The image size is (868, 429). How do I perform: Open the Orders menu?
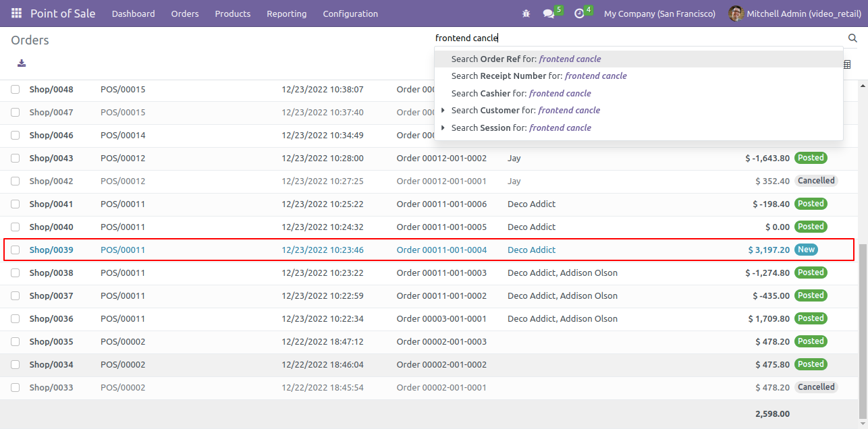185,13
